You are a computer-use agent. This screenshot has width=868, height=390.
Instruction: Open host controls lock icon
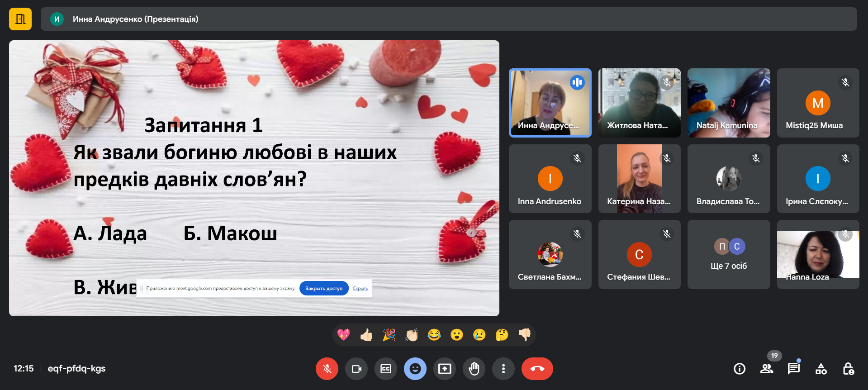tap(848, 369)
